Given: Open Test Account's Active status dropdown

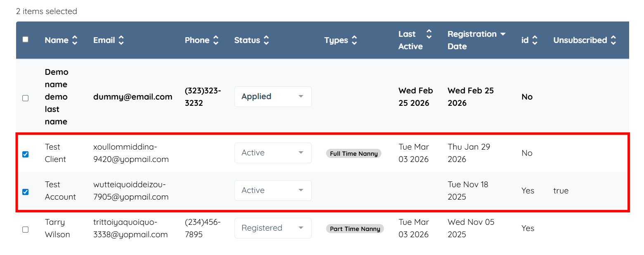Looking at the screenshot, I should (x=273, y=191).
